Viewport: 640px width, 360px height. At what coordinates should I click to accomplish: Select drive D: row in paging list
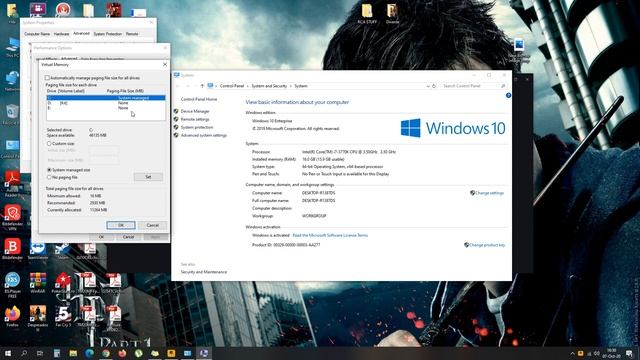click(106, 103)
